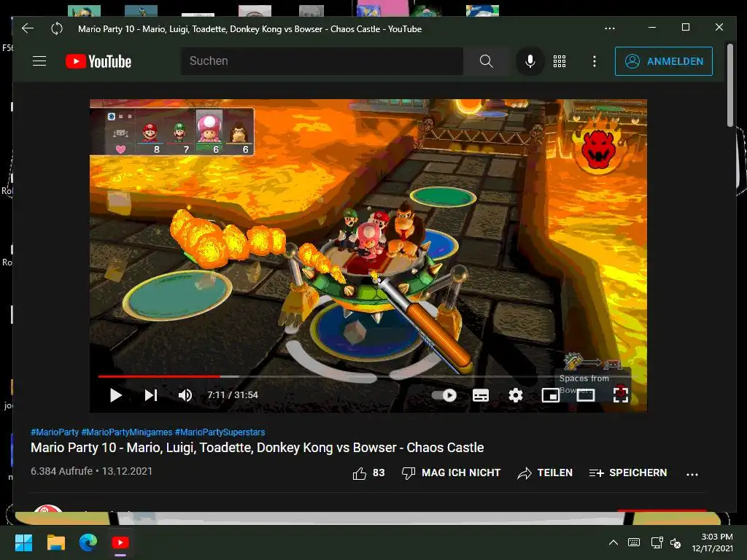Enable miniplayer mode
Image resolution: width=747 pixels, height=560 pixels.
(550, 395)
